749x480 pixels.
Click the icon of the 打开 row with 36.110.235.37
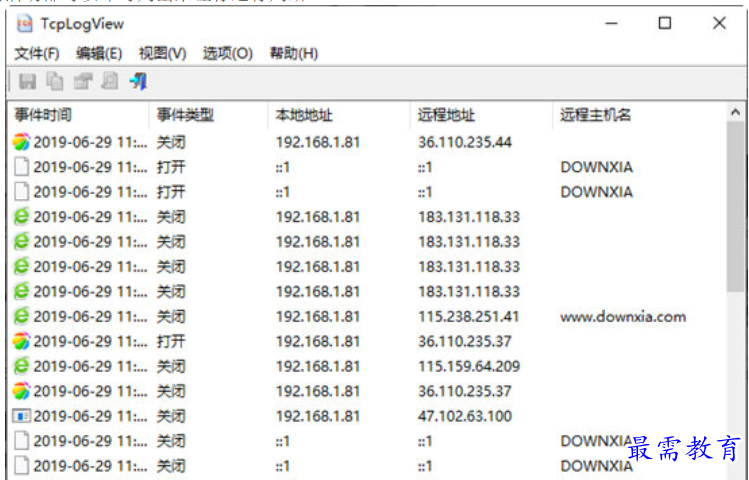21,341
